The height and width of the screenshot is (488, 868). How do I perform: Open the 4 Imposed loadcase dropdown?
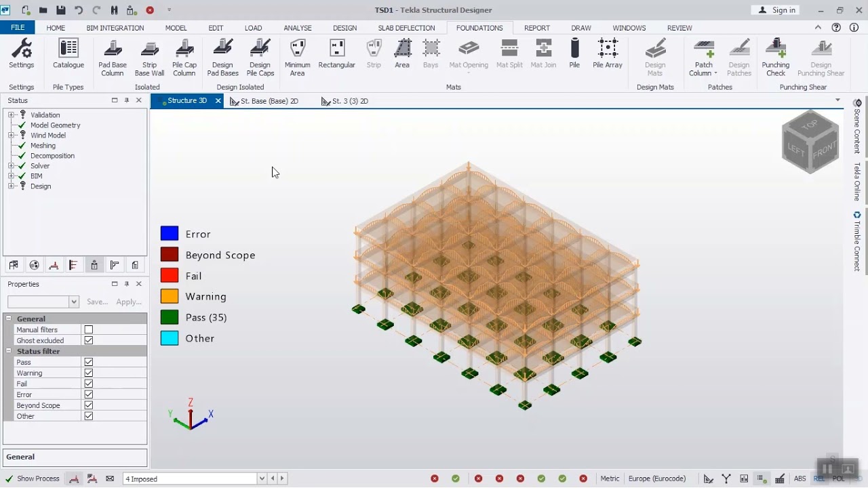262,479
